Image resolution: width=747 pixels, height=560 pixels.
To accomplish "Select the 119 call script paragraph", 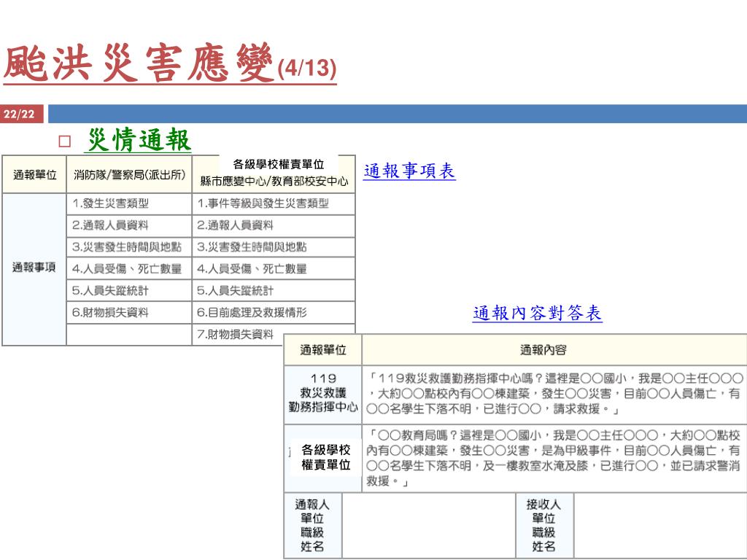I will click(x=554, y=394).
